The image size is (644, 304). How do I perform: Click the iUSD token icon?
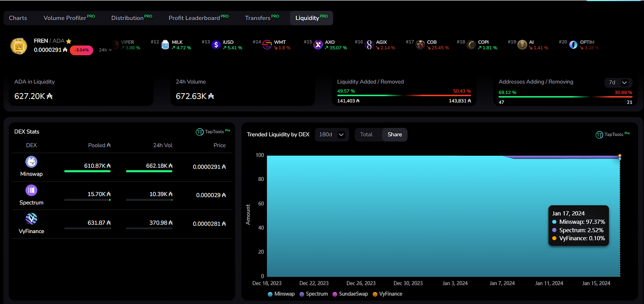216,45
